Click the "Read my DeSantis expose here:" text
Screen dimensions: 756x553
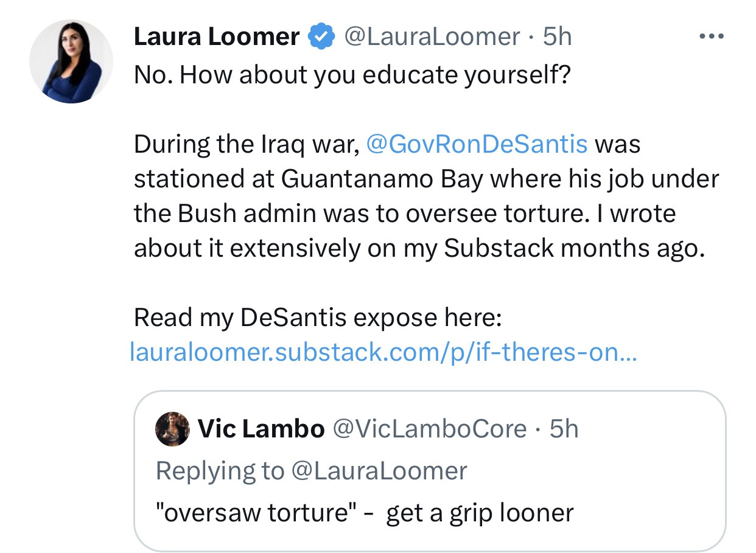316,318
